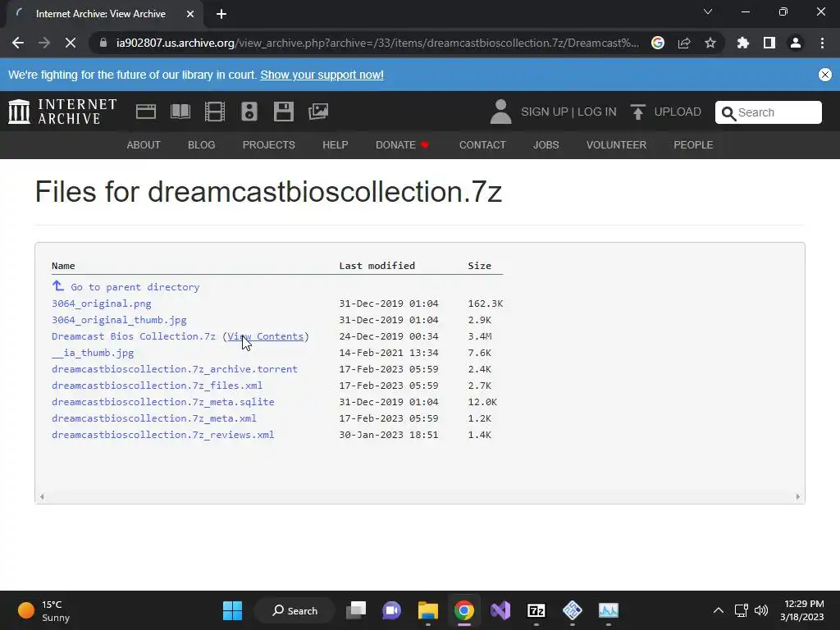
Task: Stop loading the page
Action: 71,43
